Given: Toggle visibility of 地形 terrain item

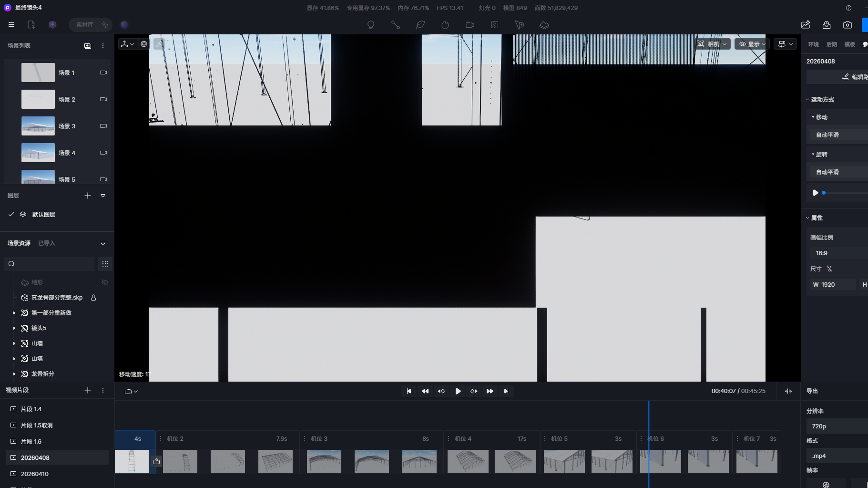Looking at the screenshot, I should [x=105, y=282].
